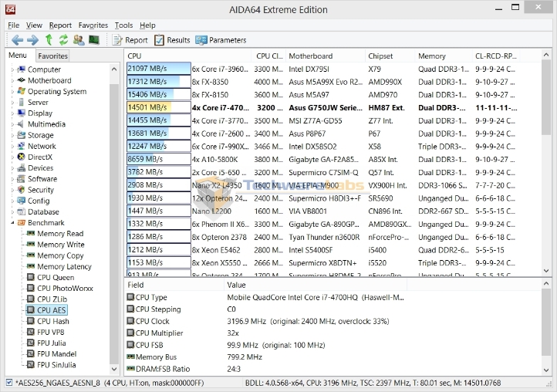The image size is (557, 392).
Task: Select the 21097 MB/s result bar
Action: (x=159, y=69)
